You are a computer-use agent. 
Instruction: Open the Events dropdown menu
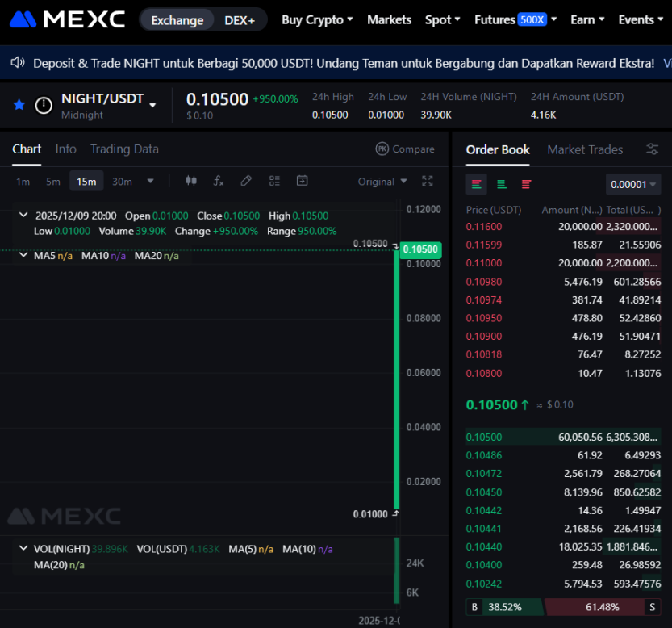(641, 19)
